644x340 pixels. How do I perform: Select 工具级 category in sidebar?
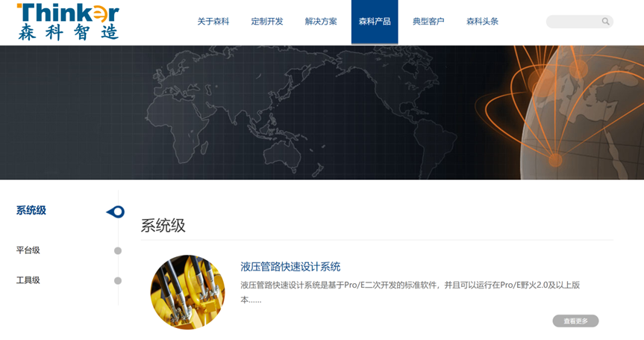[x=28, y=280]
